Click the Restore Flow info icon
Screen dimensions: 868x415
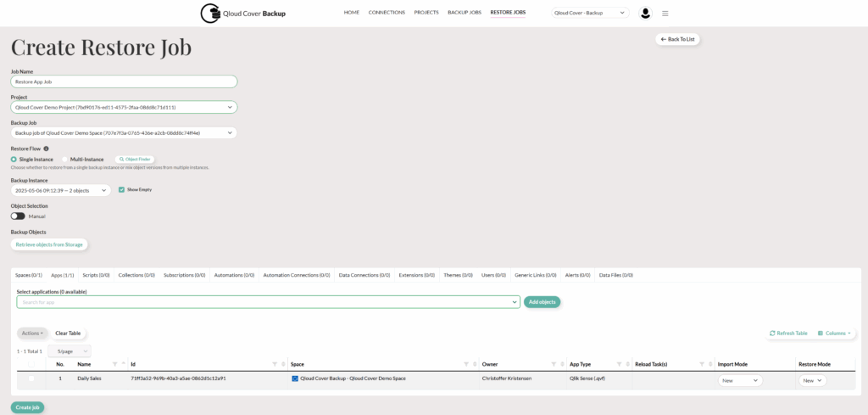tap(46, 149)
